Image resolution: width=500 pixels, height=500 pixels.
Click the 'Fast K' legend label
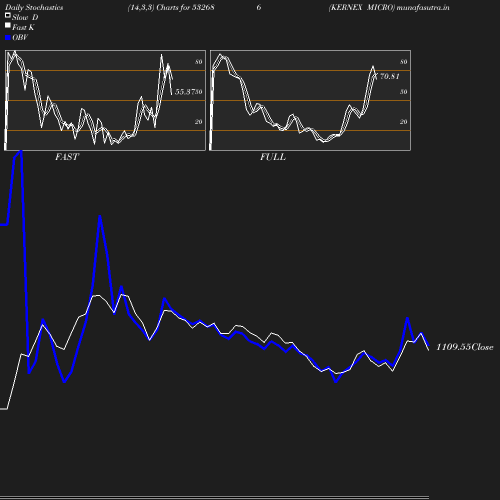[x=23, y=27]
